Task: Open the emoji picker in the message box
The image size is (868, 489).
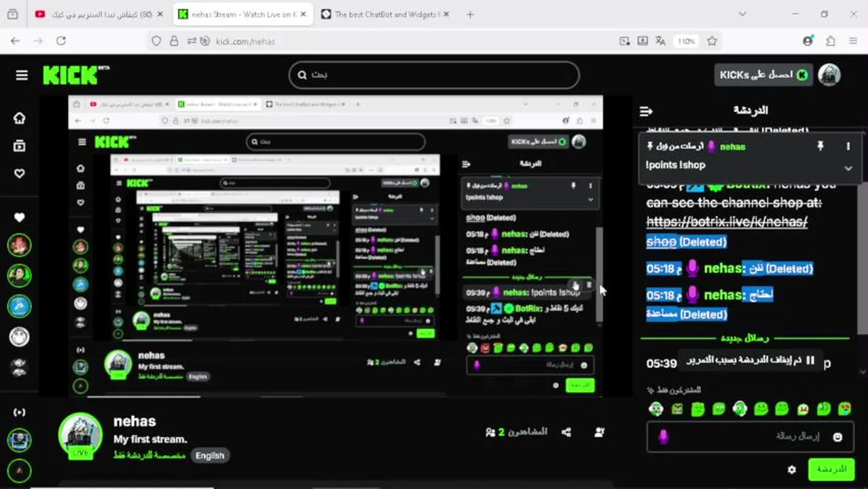Action: point(837,437)
